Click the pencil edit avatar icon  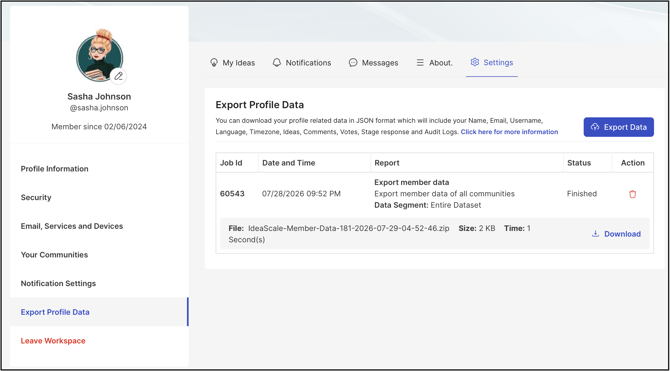pos(118,76)
